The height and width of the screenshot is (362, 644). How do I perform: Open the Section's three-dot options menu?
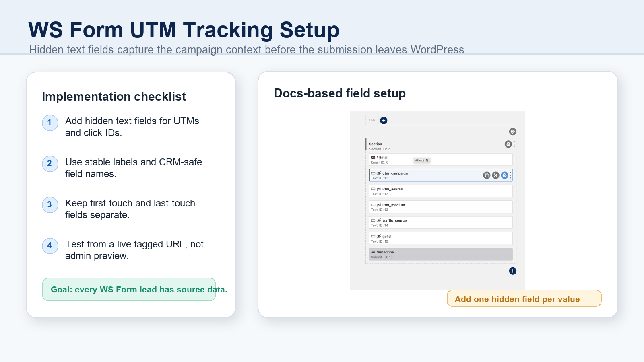coord(514,144)
